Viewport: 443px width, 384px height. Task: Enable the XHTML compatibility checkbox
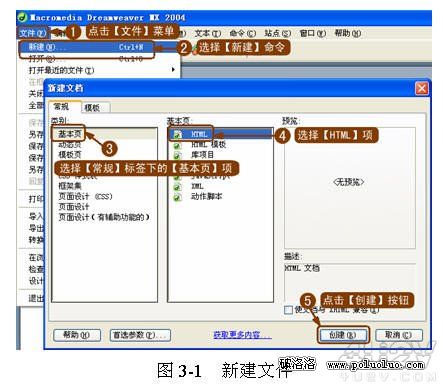click(x=288, y=310)
